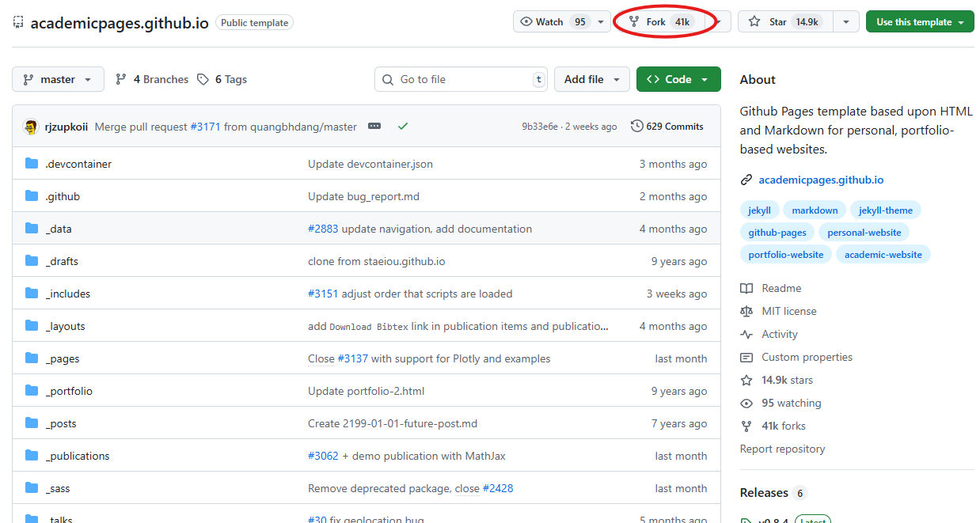Toggle Watch notifications for repository
This screenshot has height=523, width=980.
(551, 22)
